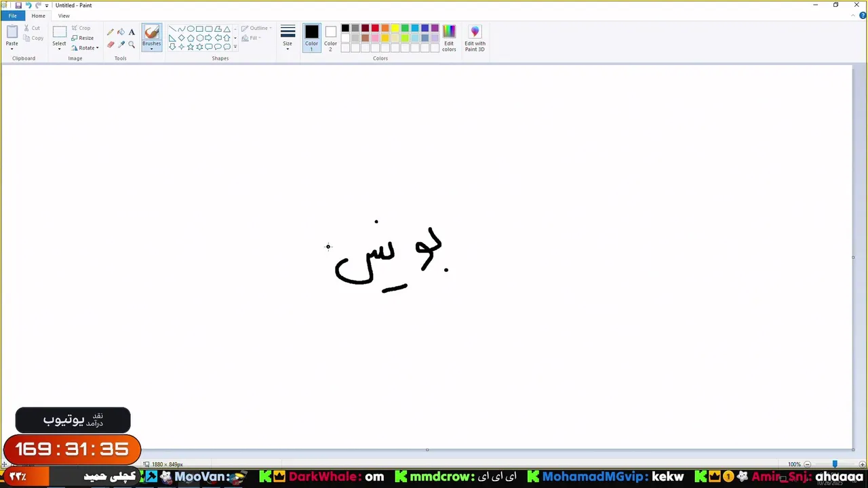Switch to the View tab
The image size is (868, 488).
point(64,16)
